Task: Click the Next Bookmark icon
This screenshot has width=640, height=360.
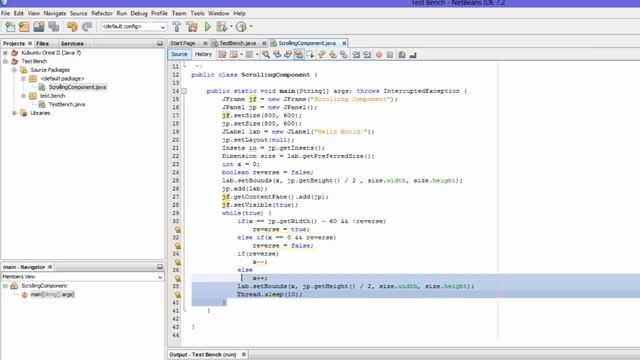Action: [x=333, y=55]
